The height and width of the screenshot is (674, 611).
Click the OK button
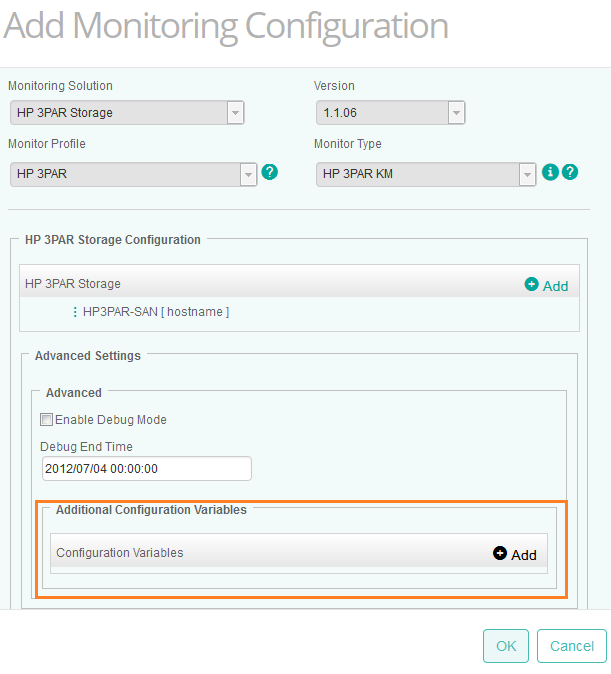506,646
